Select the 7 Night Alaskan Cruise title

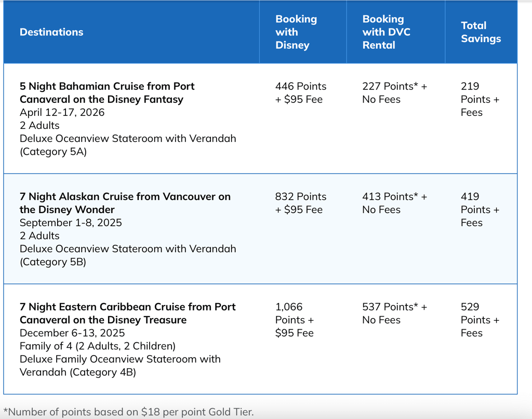coord(125,203)
